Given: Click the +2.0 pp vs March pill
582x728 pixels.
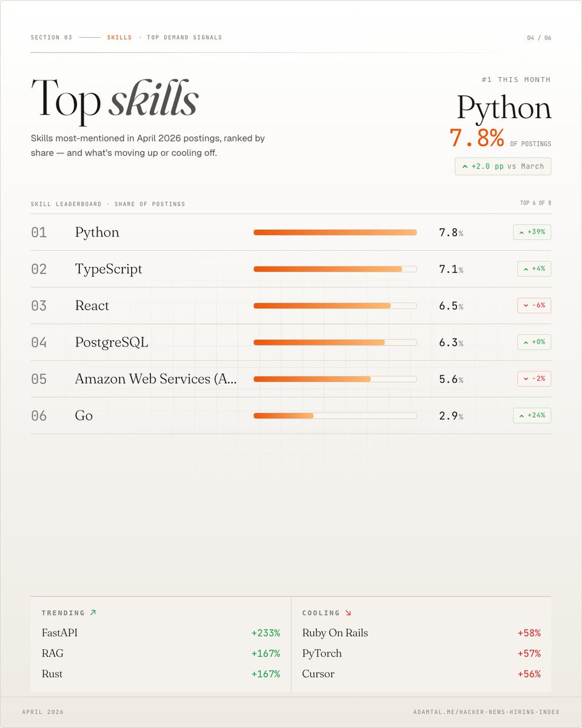Looking at the screenshot, I should click(x=503, y=166).
